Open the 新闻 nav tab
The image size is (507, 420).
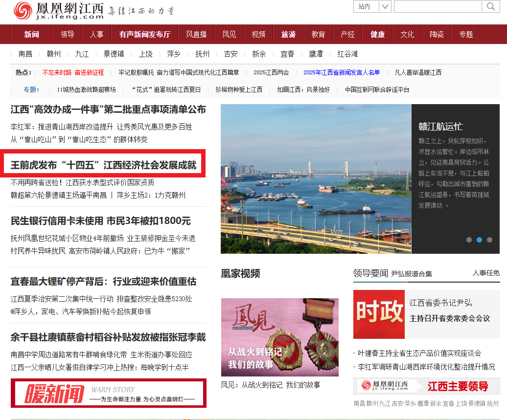click(32, 34)
